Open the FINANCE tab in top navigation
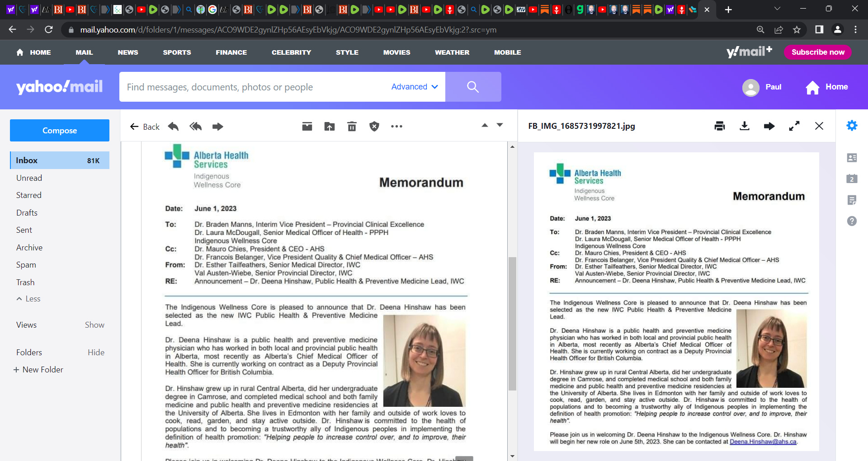Image resolution: width=868 pixels, height=461 pixels. click(231, 52)
